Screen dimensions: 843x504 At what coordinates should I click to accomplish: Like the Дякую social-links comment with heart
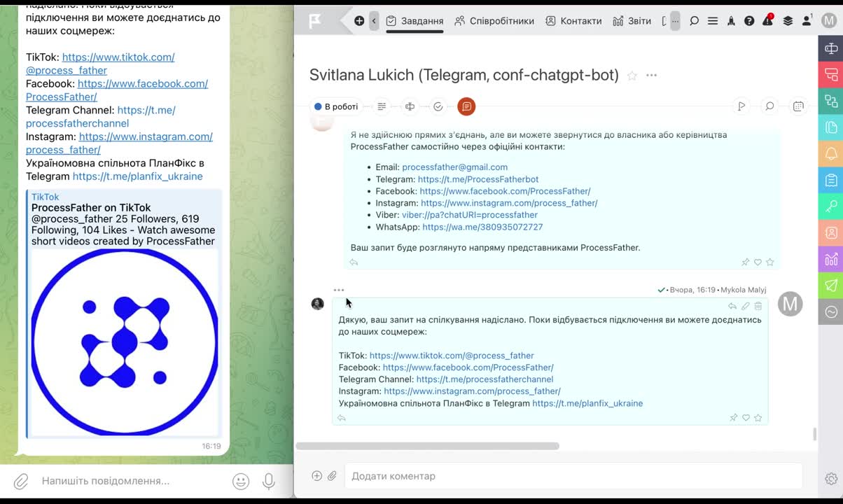(746, 418)
